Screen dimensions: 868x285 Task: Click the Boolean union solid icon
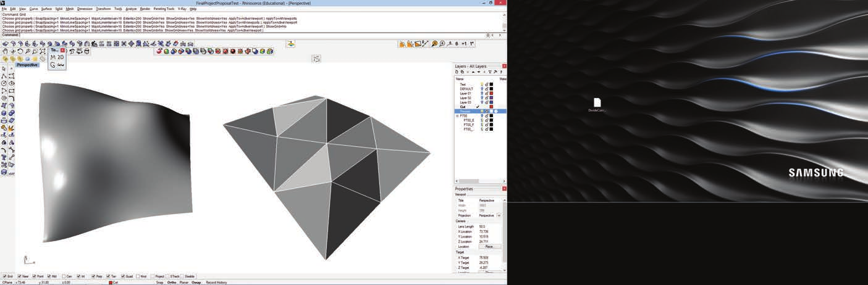(x=174, y=51)
